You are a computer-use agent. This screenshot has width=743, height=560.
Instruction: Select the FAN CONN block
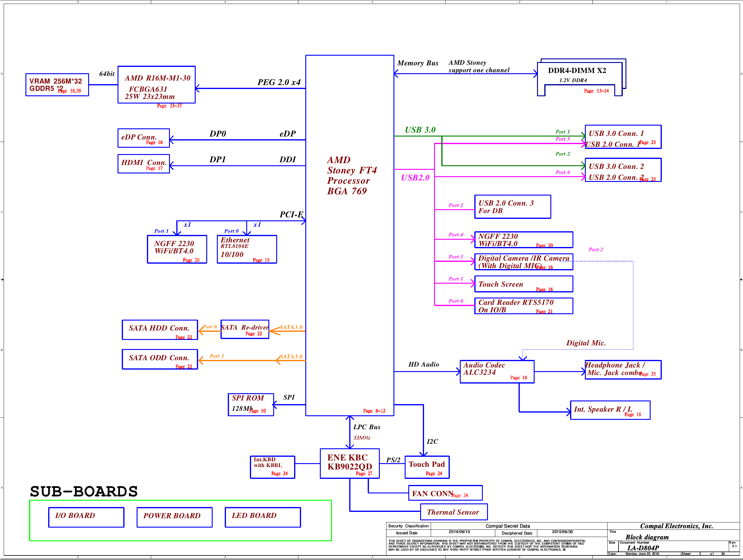point(445,493)
